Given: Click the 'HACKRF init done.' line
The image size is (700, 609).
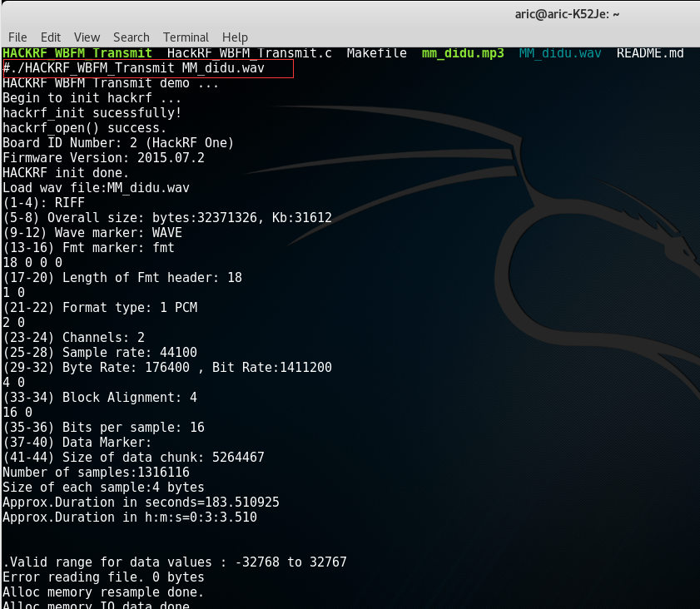Looking at the screenshot, I should click(66, 173).
